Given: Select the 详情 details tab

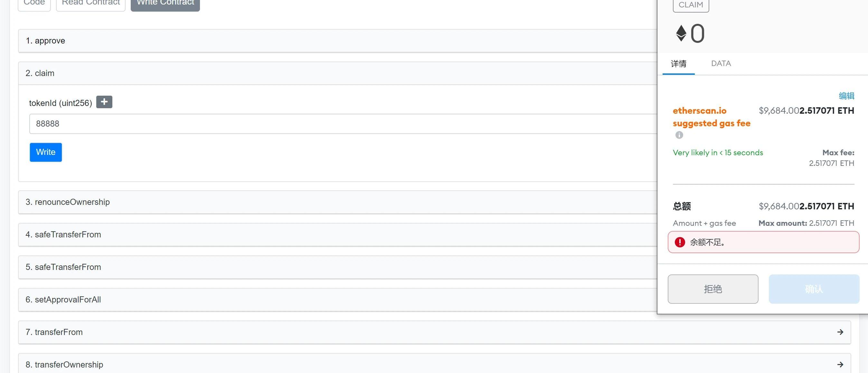Looking at the screenshot, I should pos(678,64).
